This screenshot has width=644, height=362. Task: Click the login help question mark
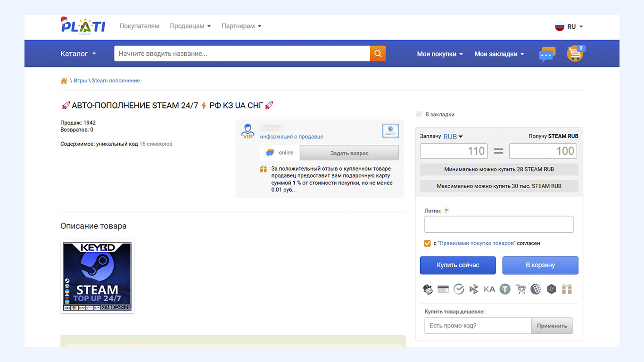pyautogui.click(x=446, y=211)
